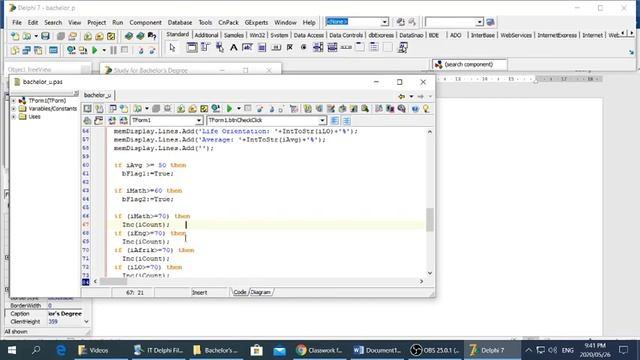640x360 pixels.
Task: Open the File menu
Action: (x=17, y=22)
